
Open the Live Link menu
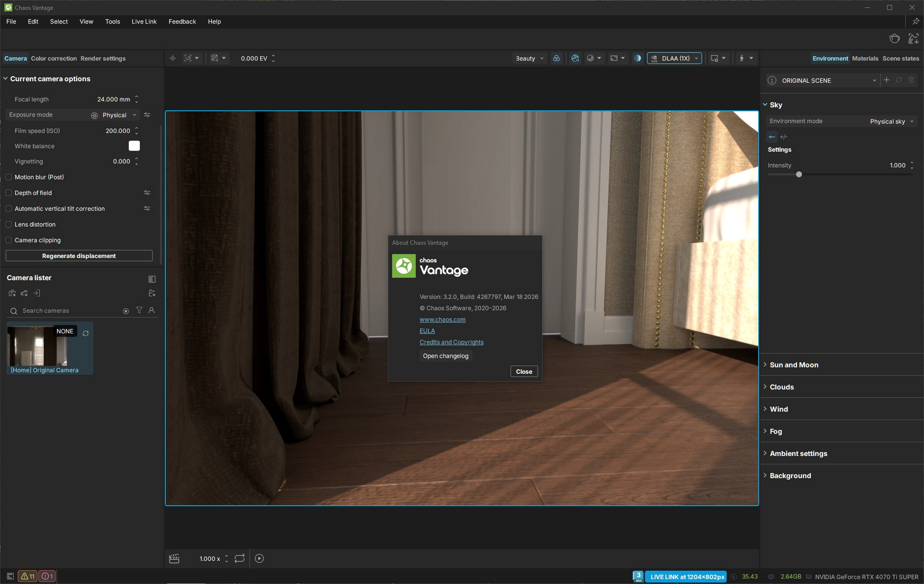(144, 22)
